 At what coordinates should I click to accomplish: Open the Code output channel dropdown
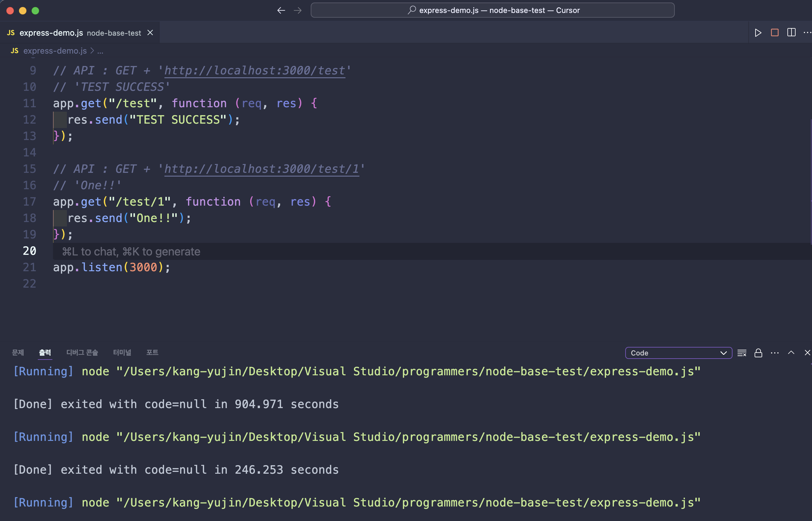click(678, 353)
